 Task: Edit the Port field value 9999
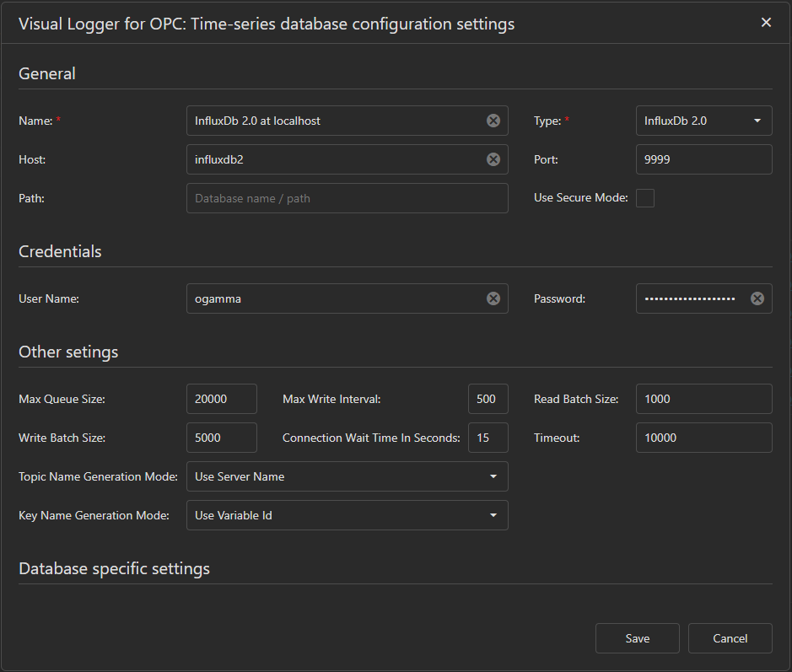703,159
